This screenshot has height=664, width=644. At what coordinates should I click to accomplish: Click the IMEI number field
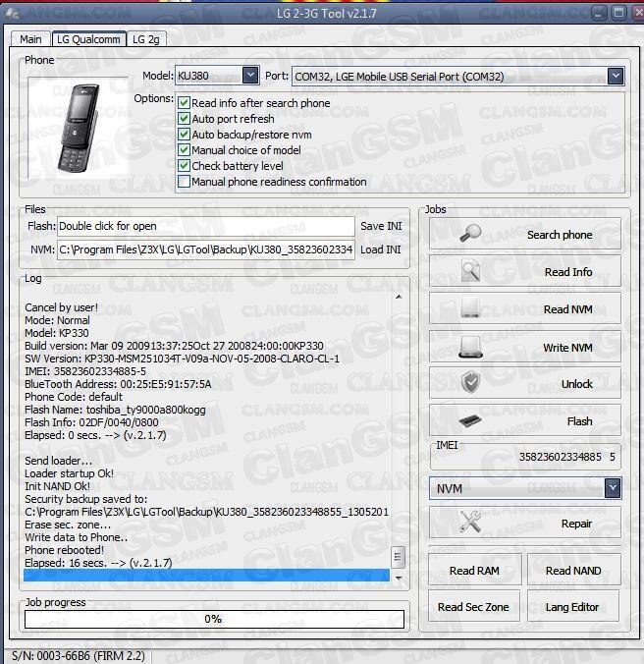(560, 457)
